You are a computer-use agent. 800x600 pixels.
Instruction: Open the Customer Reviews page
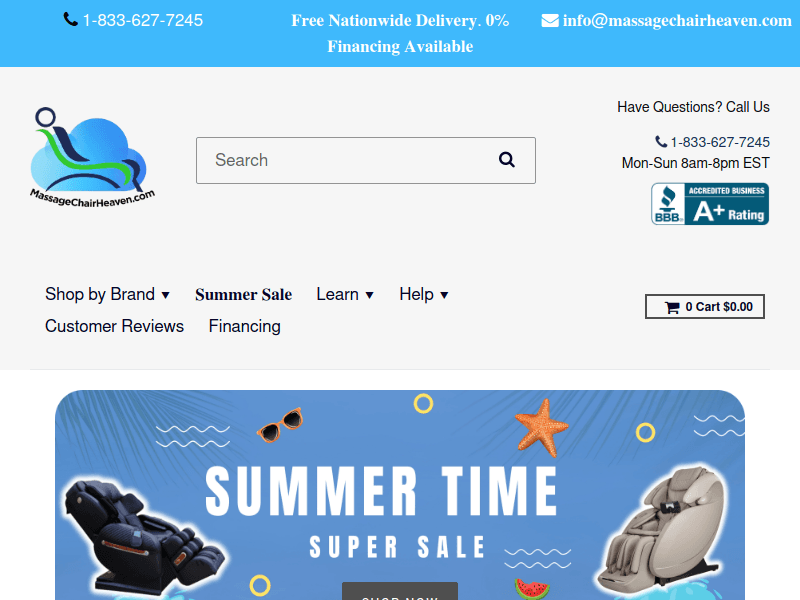tap(114, 326)
